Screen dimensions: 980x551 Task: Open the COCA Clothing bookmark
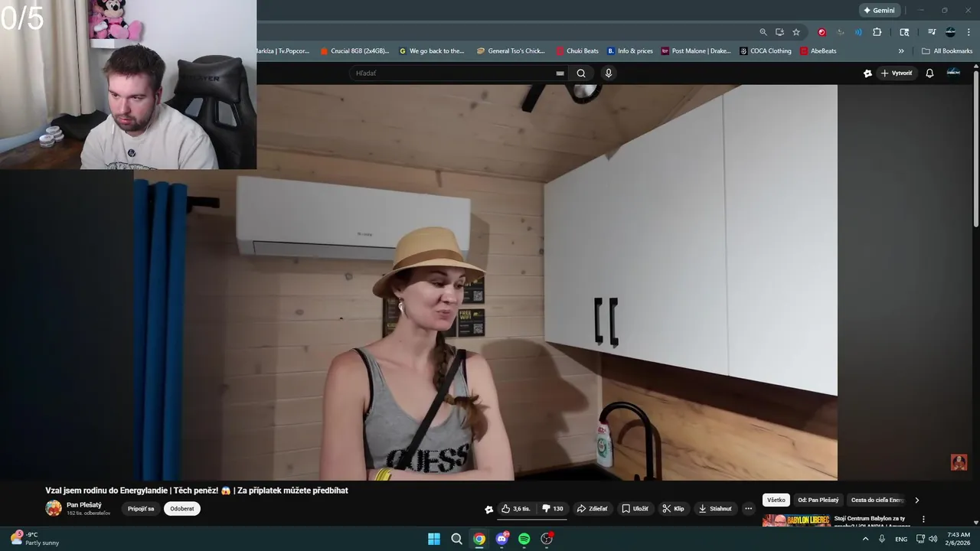tap(766, 51)
